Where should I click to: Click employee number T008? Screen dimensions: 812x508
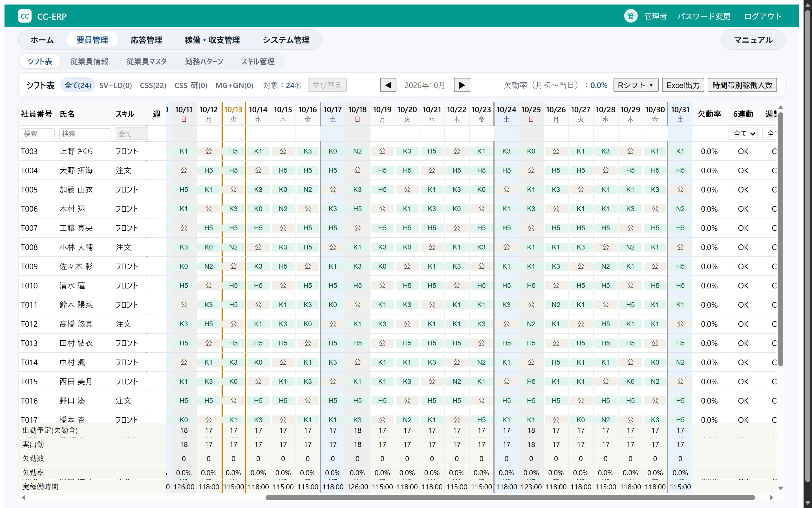point(29,247)
